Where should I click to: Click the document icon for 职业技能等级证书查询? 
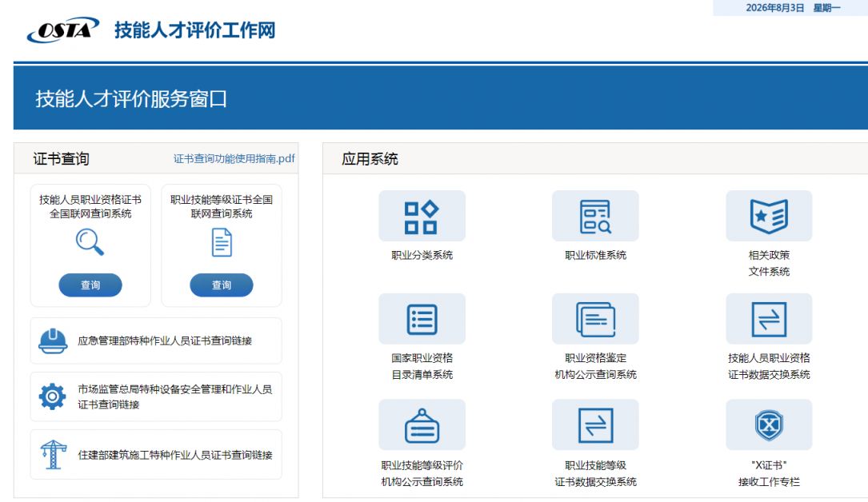tap(222, 243)
